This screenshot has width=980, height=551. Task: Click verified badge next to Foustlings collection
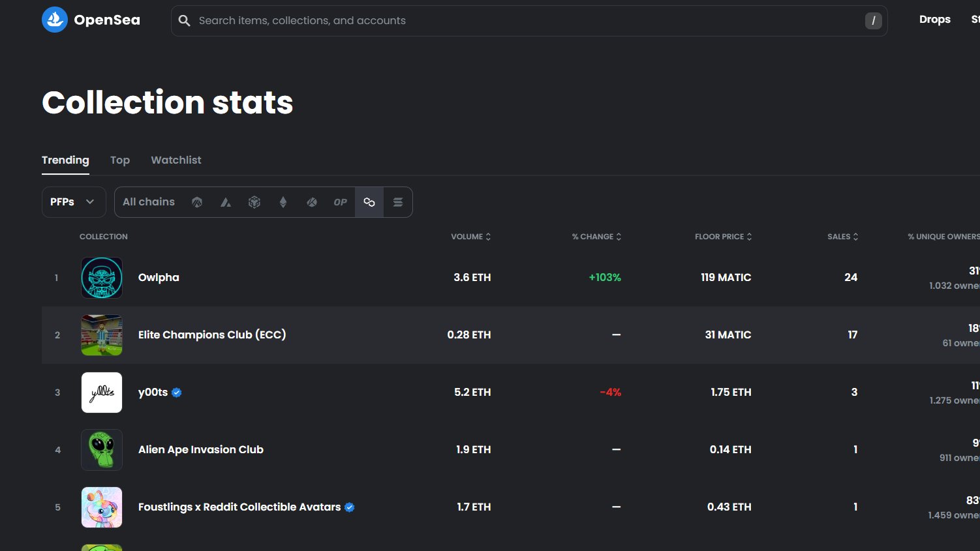[x=350, y=507]
